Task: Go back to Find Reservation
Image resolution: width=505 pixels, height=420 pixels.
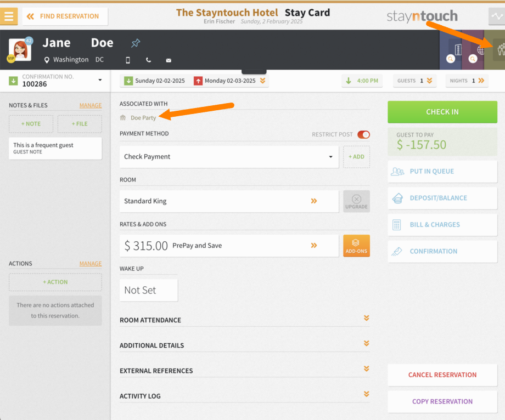Action: pyautogui.click(x=65, y=16)
